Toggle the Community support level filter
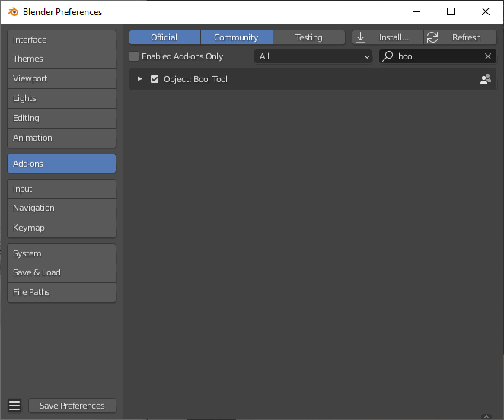The height and width of the screenshot is (420, 504). (237, 37)
